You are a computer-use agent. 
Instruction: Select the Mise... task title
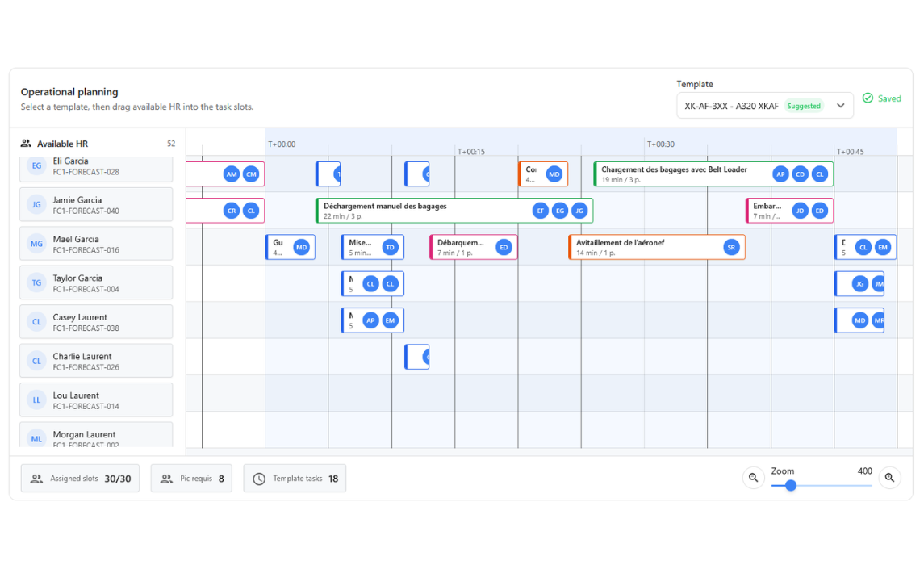coord(360,242)
